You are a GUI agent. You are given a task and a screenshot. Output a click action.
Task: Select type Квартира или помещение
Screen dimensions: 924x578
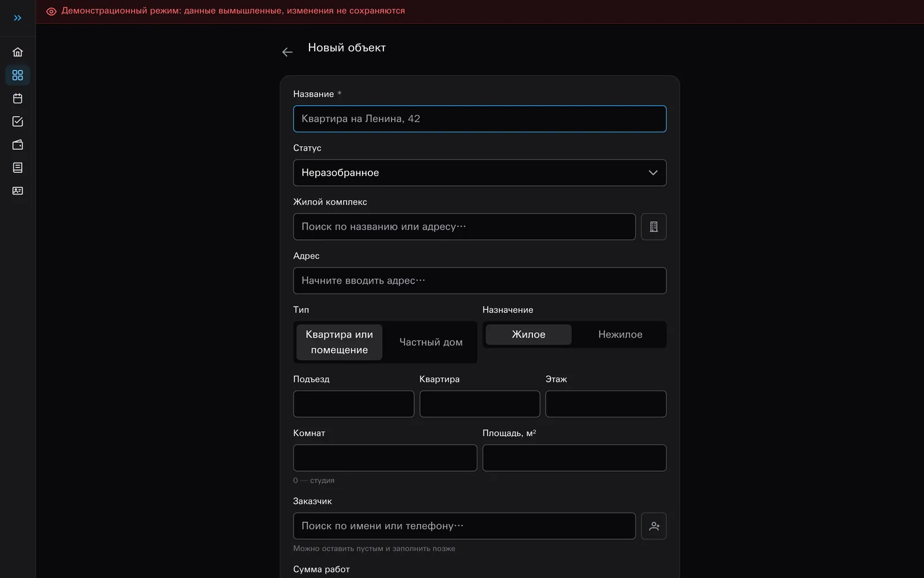point(339,342)
